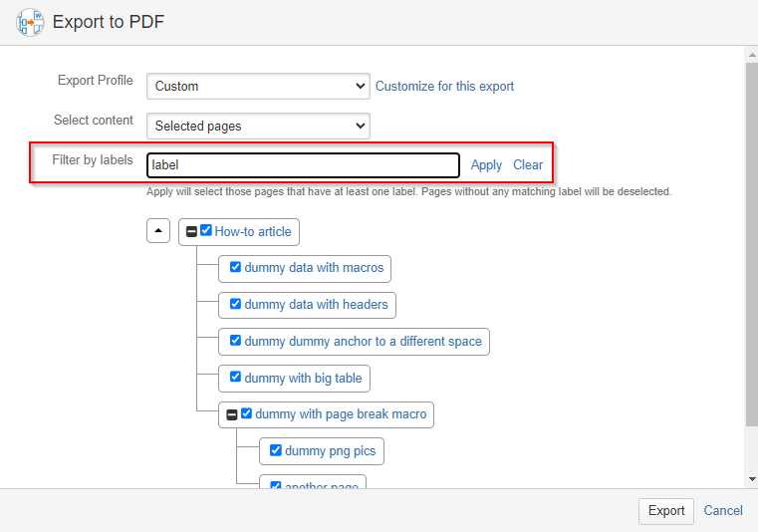Uncheck the How-to article checkbox
758x532 pixels.
(206, 230)
